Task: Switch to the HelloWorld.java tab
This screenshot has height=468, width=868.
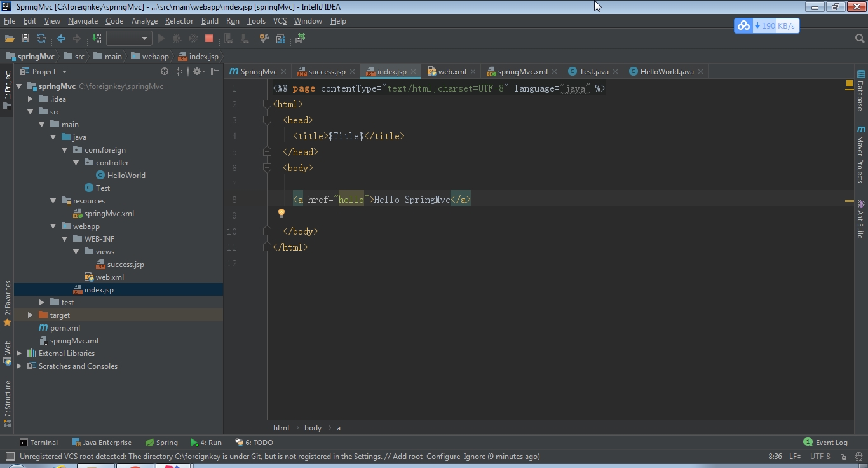Action: [x=667, y=72]
